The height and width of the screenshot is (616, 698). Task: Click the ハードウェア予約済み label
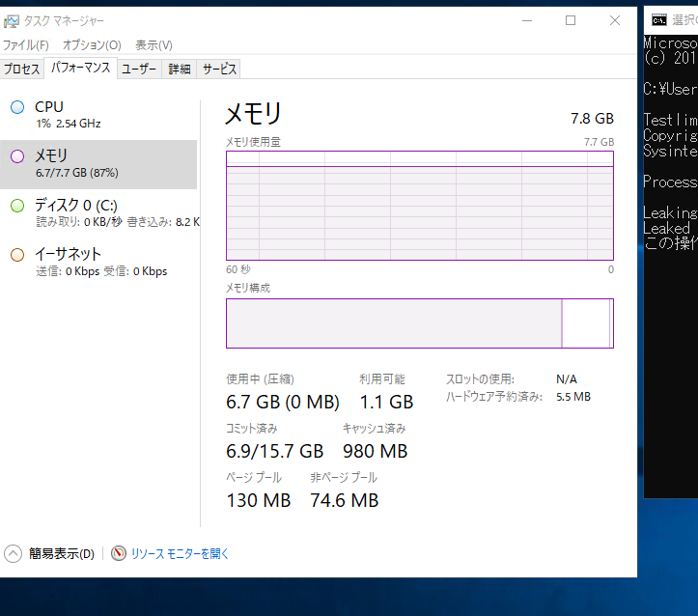click(494, 397)
